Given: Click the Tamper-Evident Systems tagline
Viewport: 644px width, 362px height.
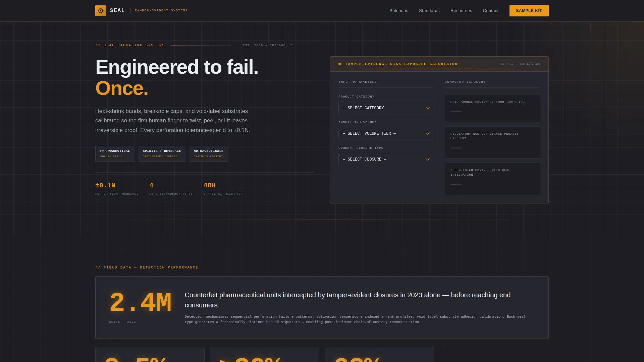Looking at the screenshot, I should (x=161, y=11).
